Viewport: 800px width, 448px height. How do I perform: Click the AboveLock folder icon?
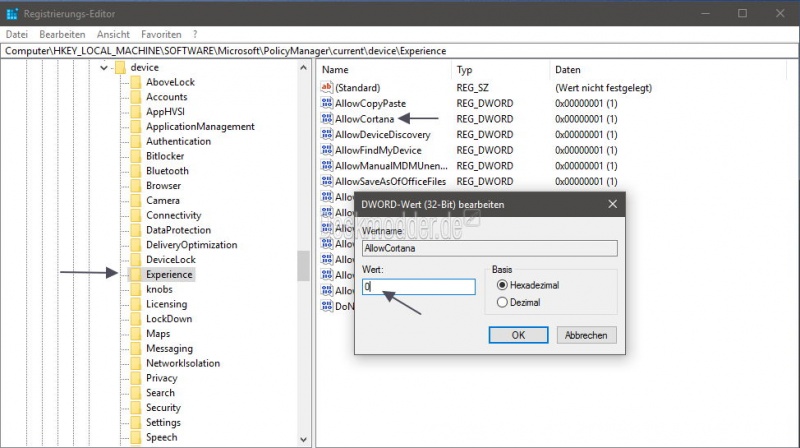coord(136,82)
